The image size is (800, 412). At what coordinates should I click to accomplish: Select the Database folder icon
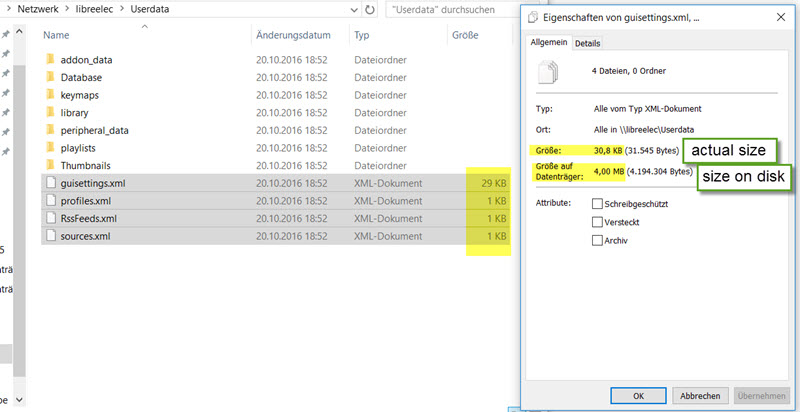(x=50, y=78)
